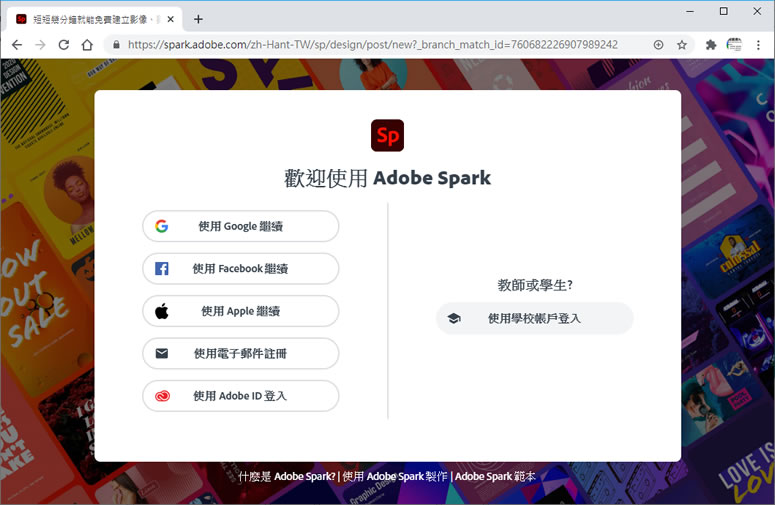Click the install app plus icon
775x505 pixels.
[x=658, y=45]
